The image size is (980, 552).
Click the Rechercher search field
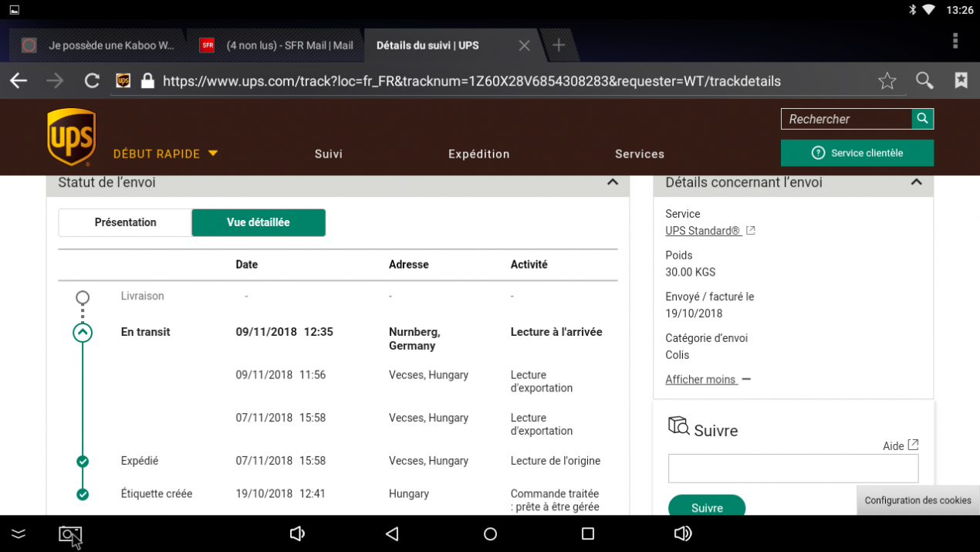pos(847,119)
